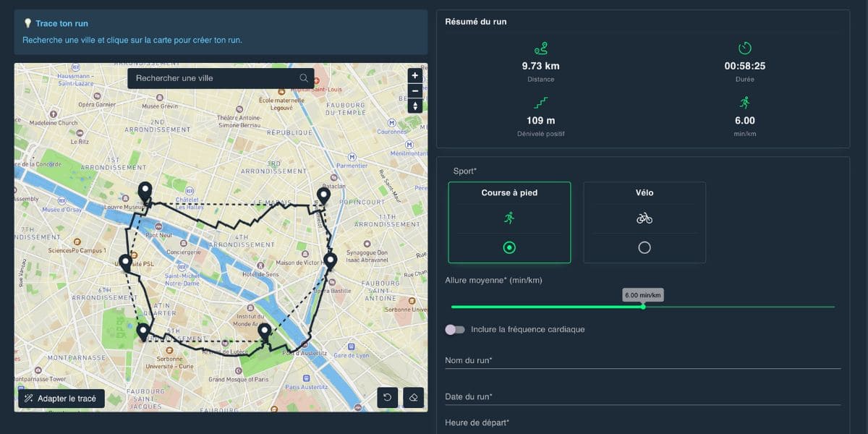Clear the route with the eraser button
The height and width of the screenshot is (434, 868).
(x=413, y=398)
